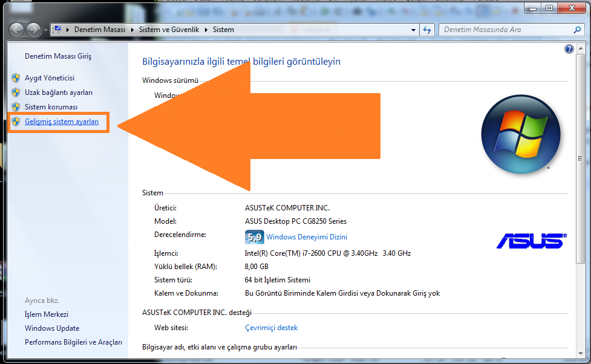Click the Back navigation arrow button
This screenshot has width=591, height=364.
(x=16, y=30)
